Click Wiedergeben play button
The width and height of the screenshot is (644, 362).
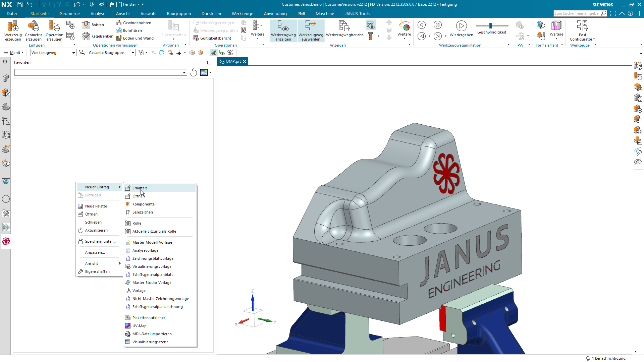(462, 29)
